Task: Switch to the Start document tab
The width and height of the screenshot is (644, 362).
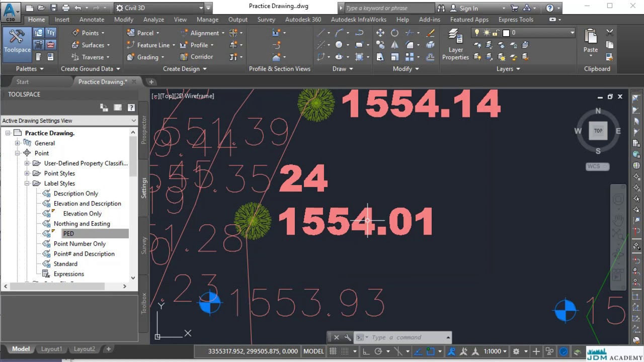Action: tap(23, 82)
